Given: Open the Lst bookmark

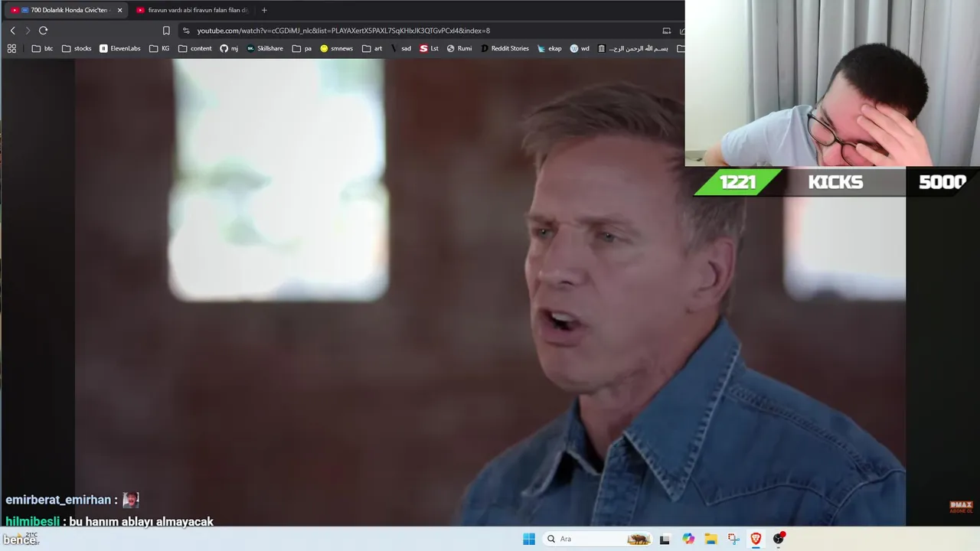Looking at the screenshot, I should point(429,48).
